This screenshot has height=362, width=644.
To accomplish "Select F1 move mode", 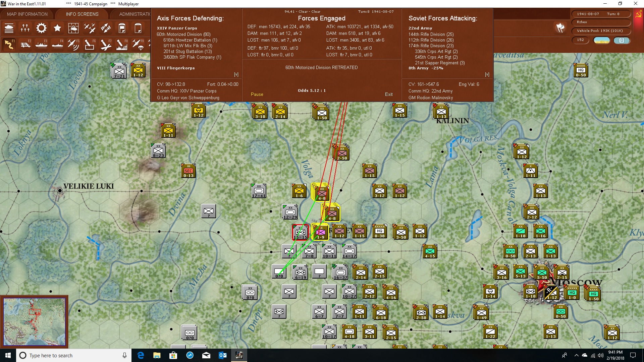I will coord(9,44).
